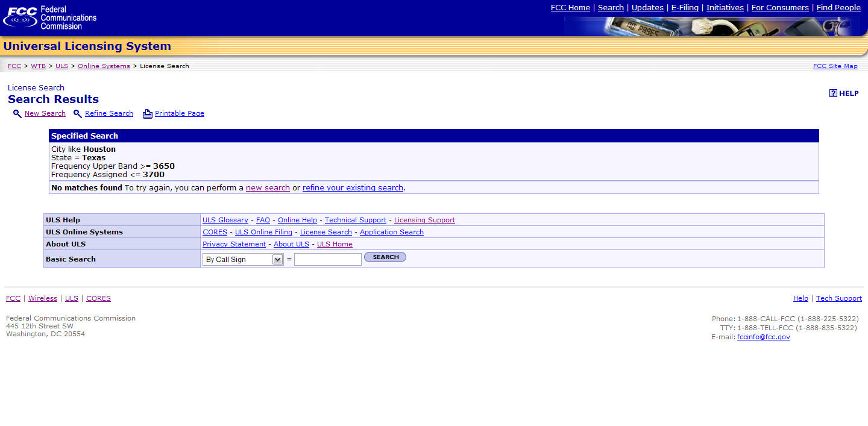Click the New Search link
This screenshot has height=426, width=868.
(45, 113)
